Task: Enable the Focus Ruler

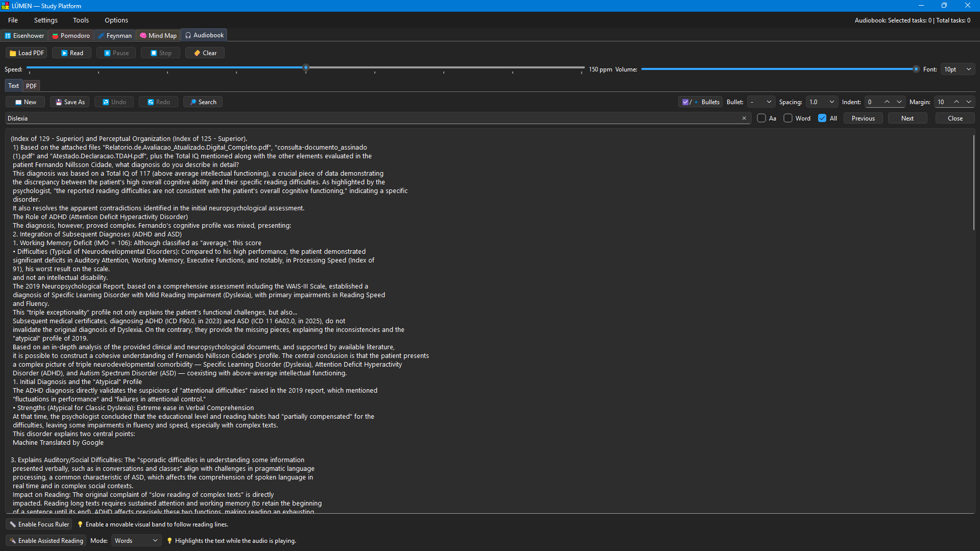Action: click(x=39, y=524)
